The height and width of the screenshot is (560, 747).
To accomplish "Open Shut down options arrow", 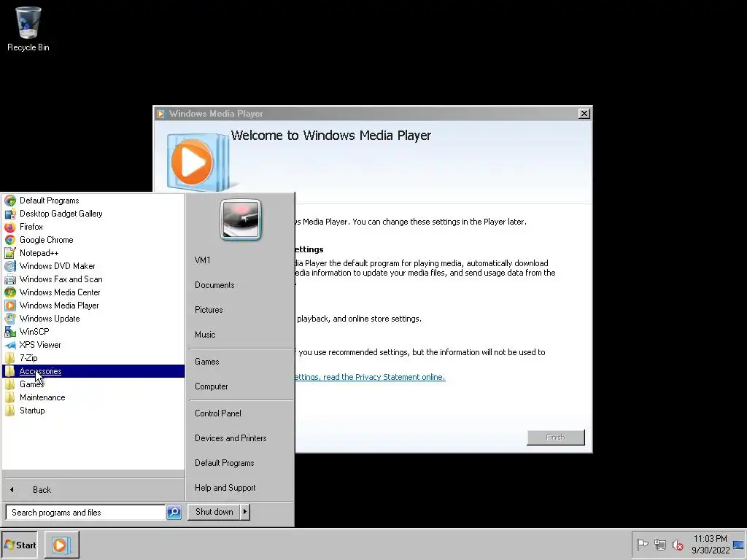I will (x=245, y=512).
